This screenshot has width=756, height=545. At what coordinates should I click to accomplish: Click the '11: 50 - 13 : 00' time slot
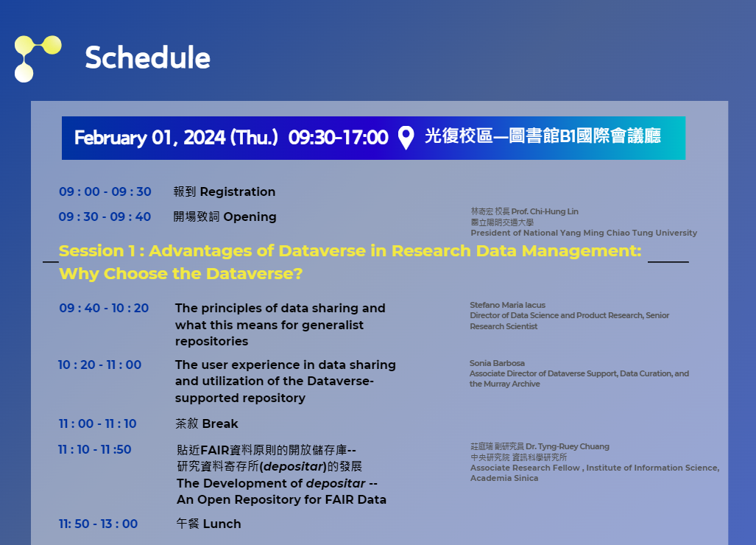99,524
